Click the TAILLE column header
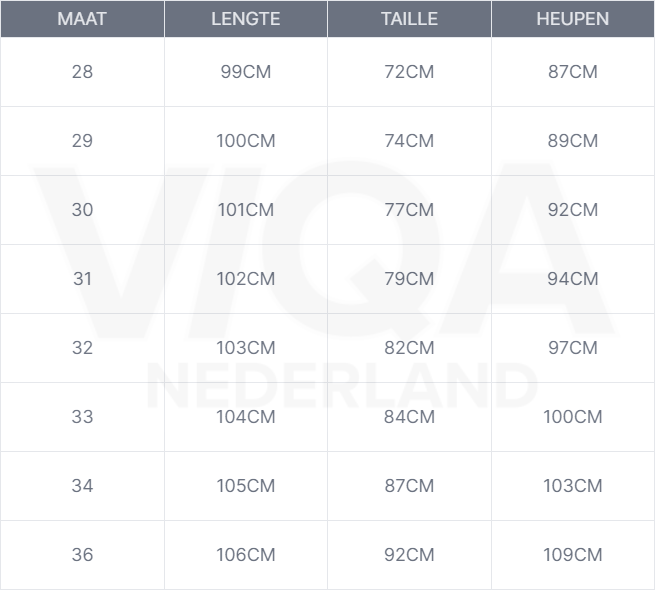Image resolution: width=655 pixels, height=590 pixels. tap(409, 19)
